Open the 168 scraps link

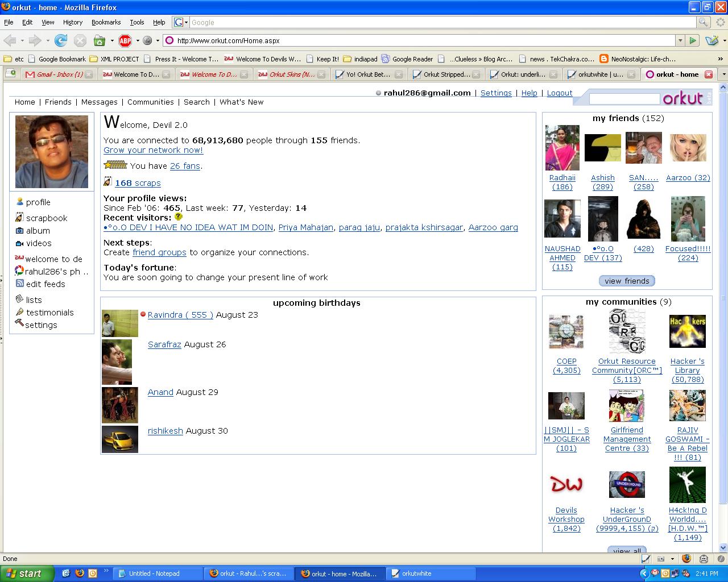(138, 183)
